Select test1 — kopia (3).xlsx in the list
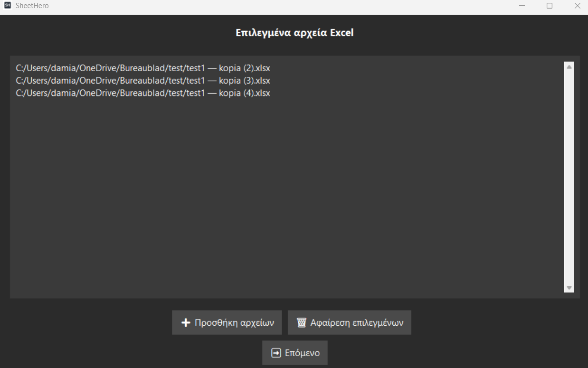 [x=143, y=80]
